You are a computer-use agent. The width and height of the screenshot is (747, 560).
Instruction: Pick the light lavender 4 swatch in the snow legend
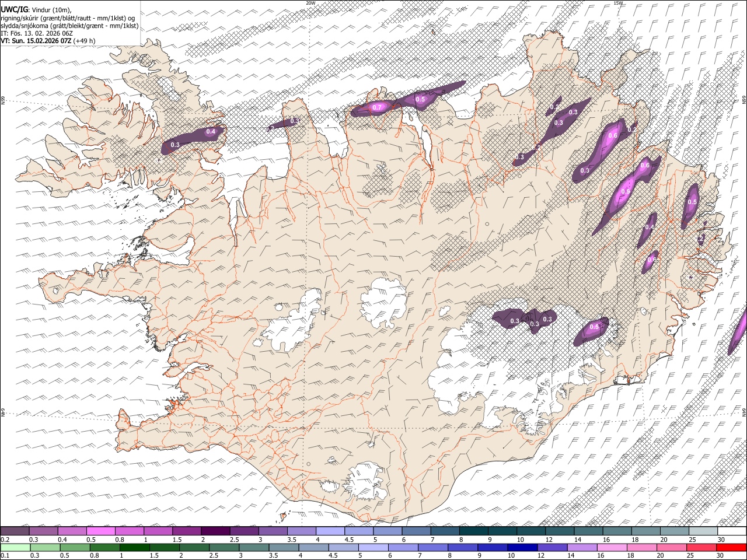tap(330, 531)
